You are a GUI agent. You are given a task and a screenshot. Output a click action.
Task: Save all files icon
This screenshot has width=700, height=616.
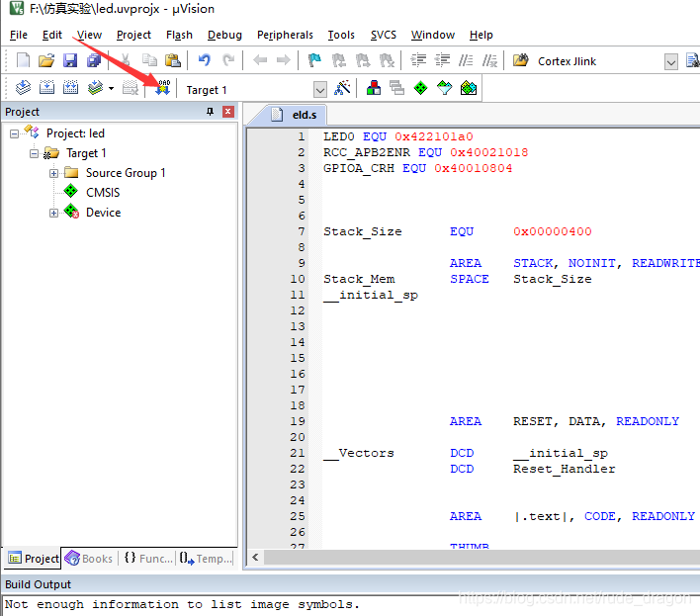[x=94, y=59]
